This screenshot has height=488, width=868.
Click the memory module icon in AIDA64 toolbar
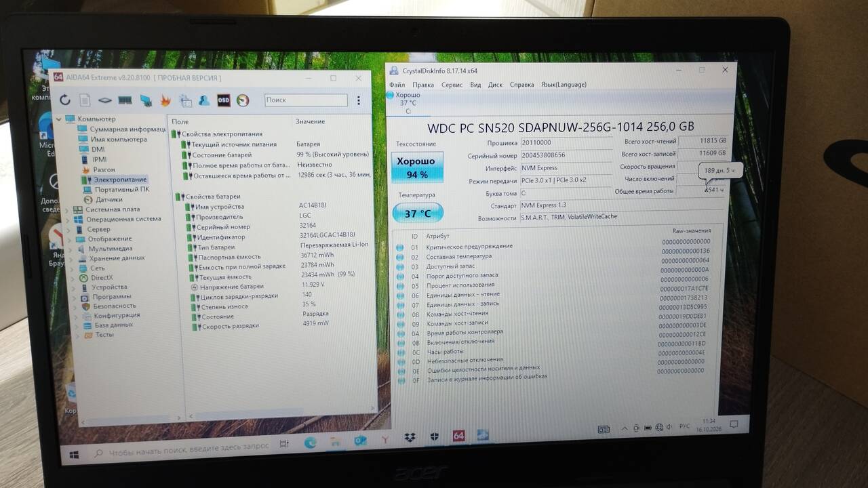pyautogui.click(x=125, y=100)
